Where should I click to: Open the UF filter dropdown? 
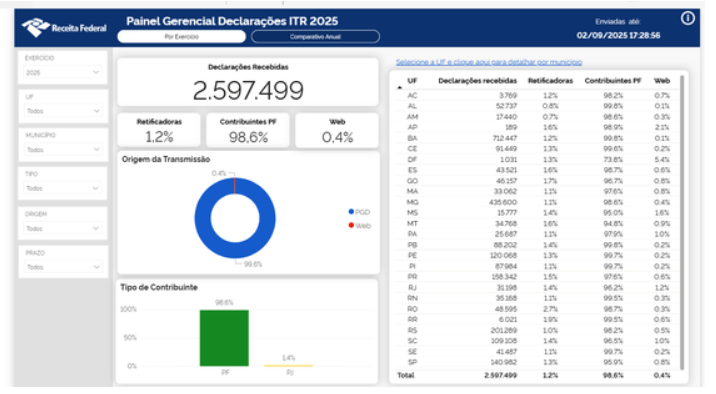coord(63,111)
